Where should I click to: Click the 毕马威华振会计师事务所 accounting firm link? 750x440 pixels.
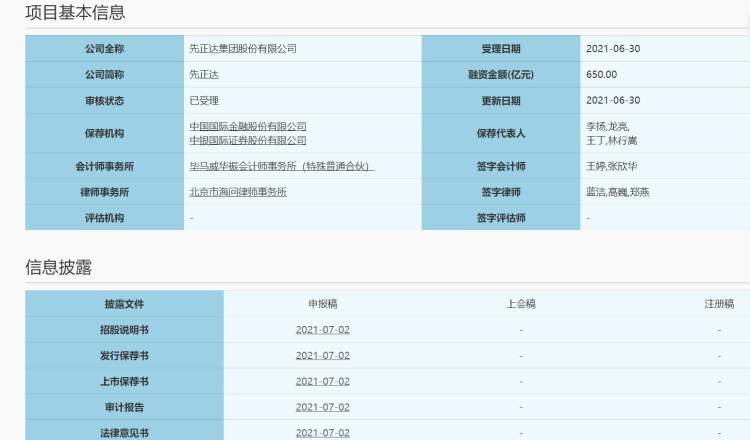[281, 166]
